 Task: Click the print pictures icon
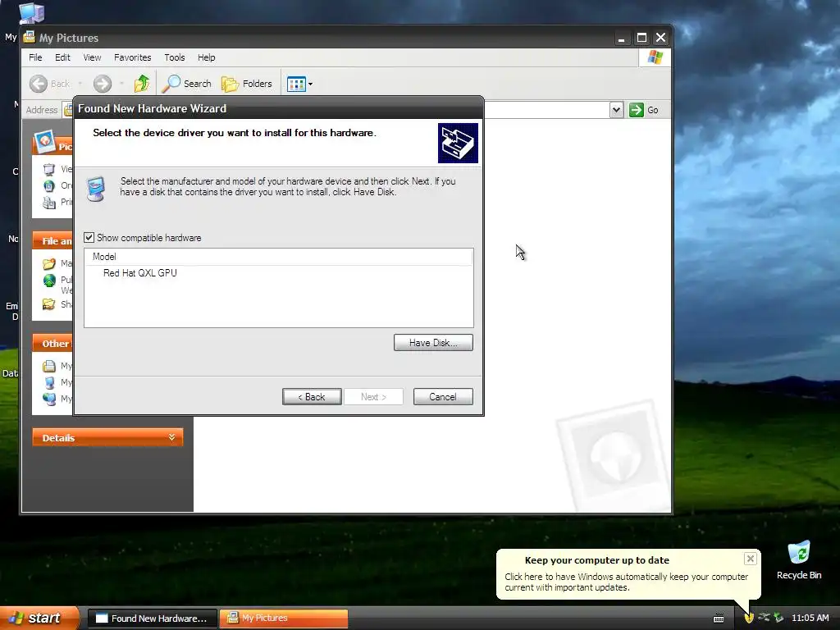point(48,202)
